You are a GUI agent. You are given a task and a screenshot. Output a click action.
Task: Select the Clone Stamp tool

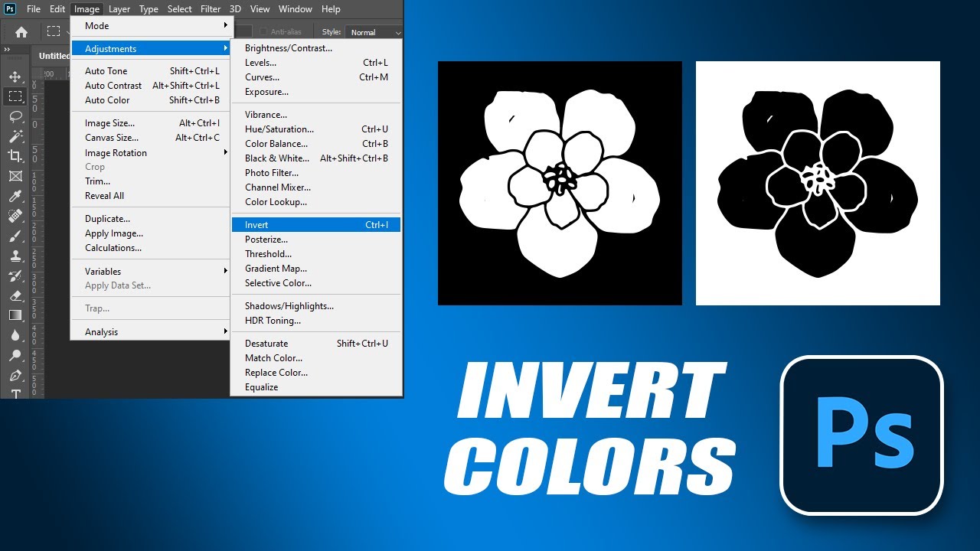click(x=15, y=256)
